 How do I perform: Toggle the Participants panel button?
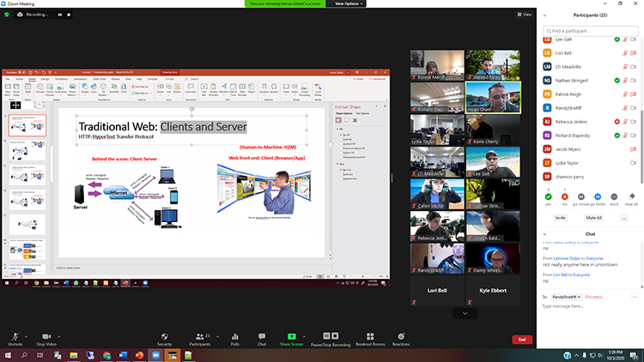pyautogui.click(x=200, y=339)
